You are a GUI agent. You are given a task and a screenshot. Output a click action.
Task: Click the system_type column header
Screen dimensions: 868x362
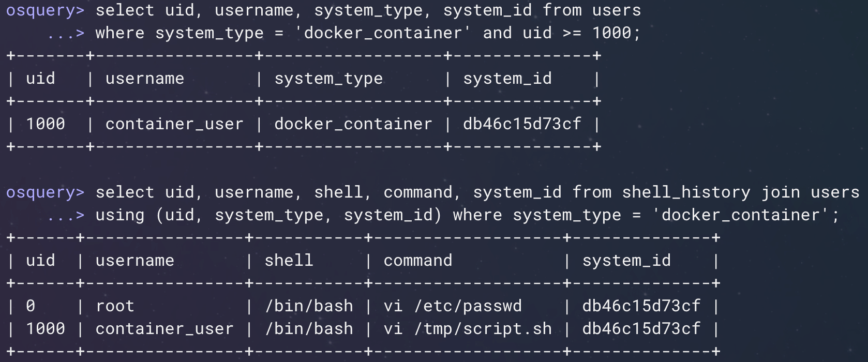328,79
